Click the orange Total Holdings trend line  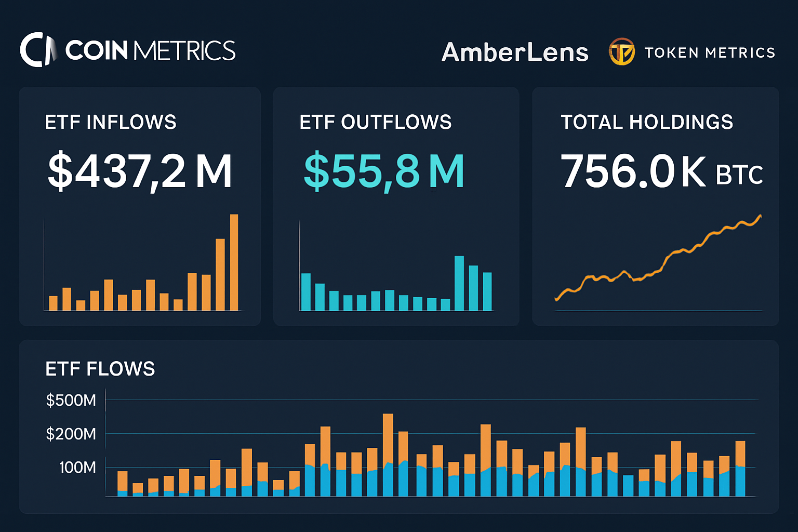670,255
